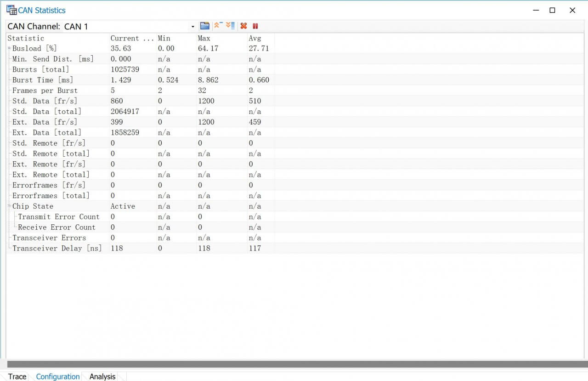Open the Analysis tab
Screen dimensions: 588x381
[x=102, y=376]
